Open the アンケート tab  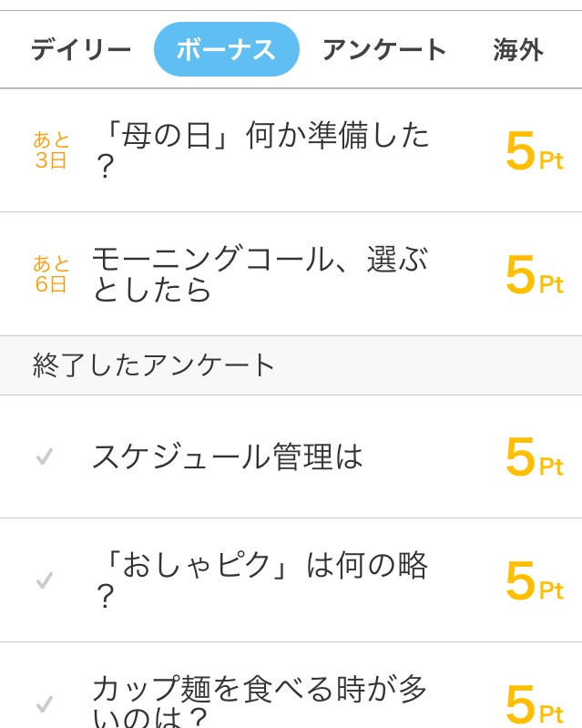pos(383,50)
